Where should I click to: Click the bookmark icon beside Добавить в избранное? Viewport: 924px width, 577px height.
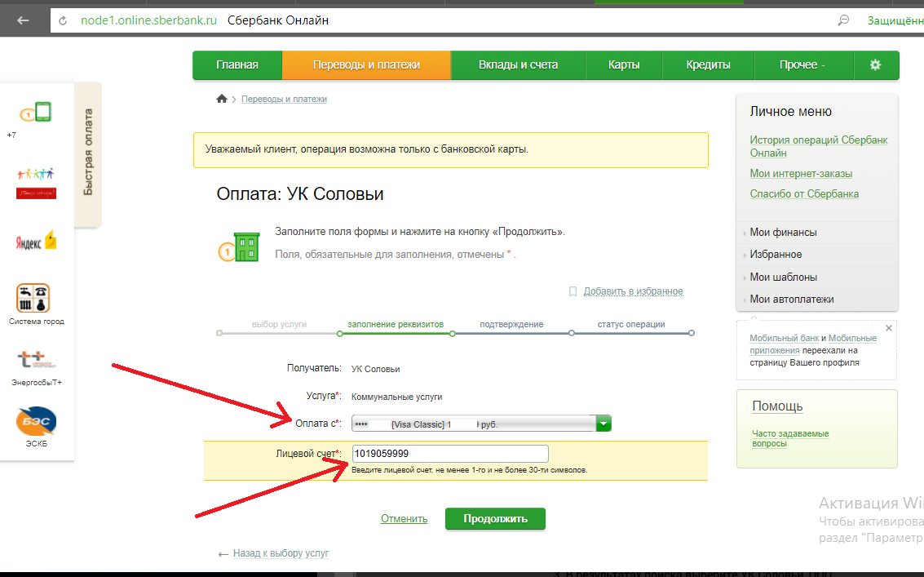coord(573,291)
